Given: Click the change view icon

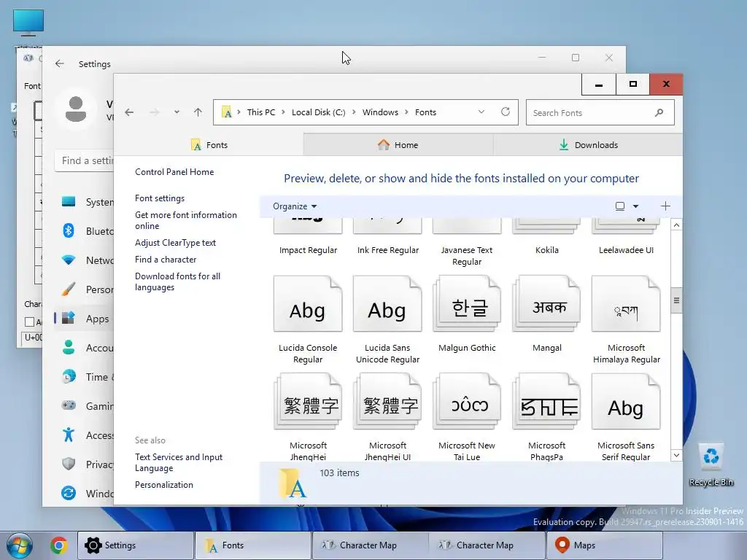Looking at the screenshot, I should pos(620,206).
